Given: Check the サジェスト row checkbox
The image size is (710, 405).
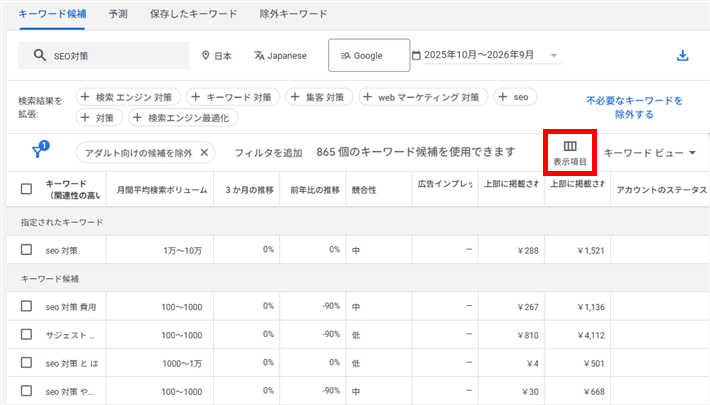Looking at the screenshot, I should pos(26,334).
